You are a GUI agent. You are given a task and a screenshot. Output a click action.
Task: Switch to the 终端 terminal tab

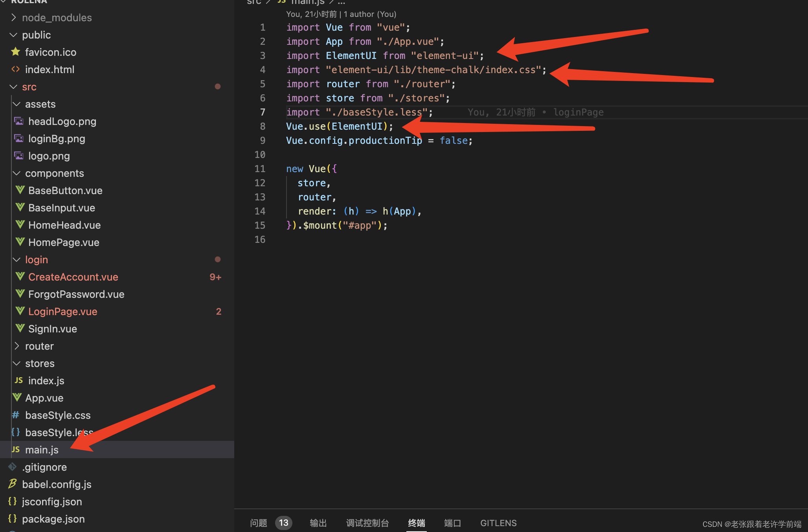417,523
